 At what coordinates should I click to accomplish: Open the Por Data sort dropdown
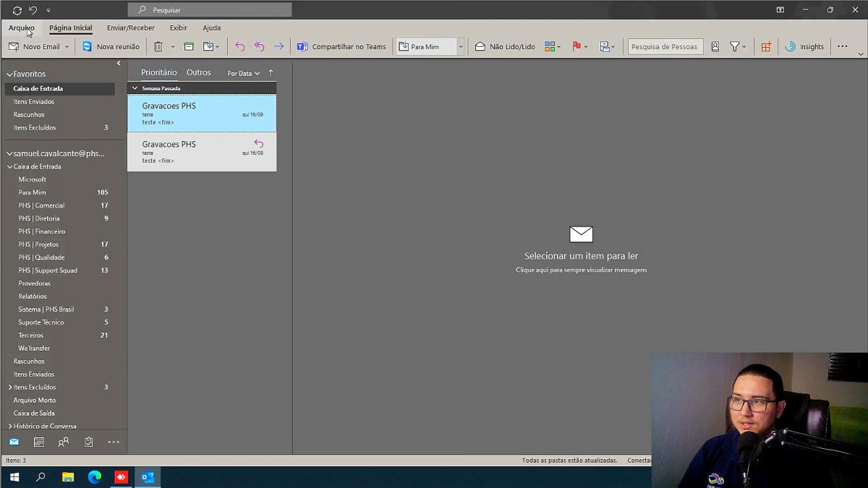(243, 73)
